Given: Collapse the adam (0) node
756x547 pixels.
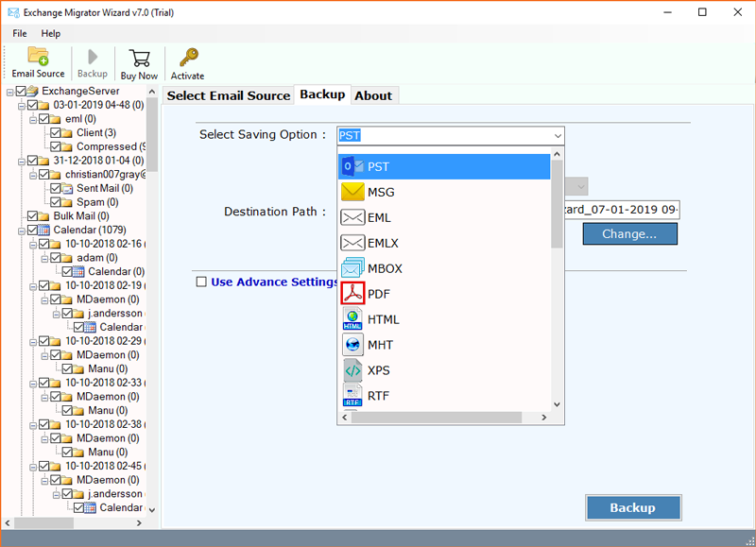Looking at the screenshot, I should (x=44, y=258).
